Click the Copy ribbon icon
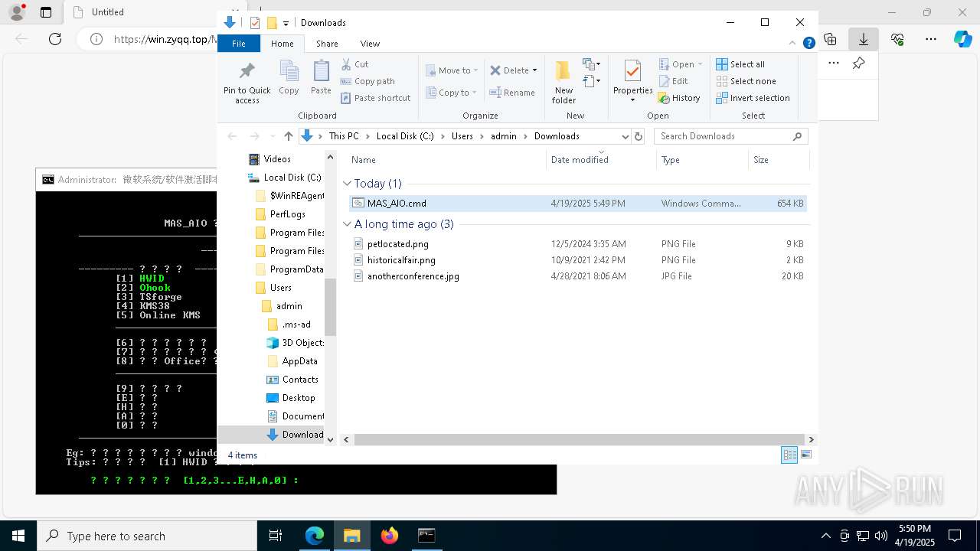980x551 pixels. click(x=289, y=77)
